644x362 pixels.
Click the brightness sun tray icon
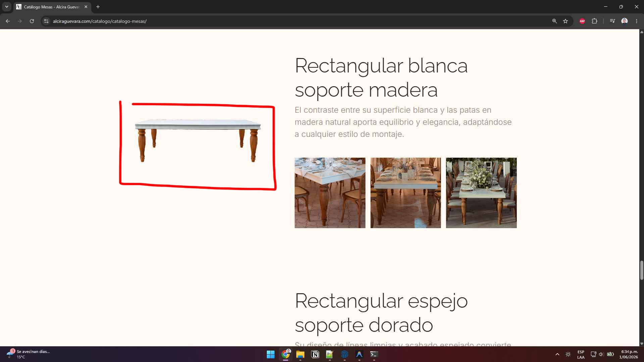(x=568, y=354)
